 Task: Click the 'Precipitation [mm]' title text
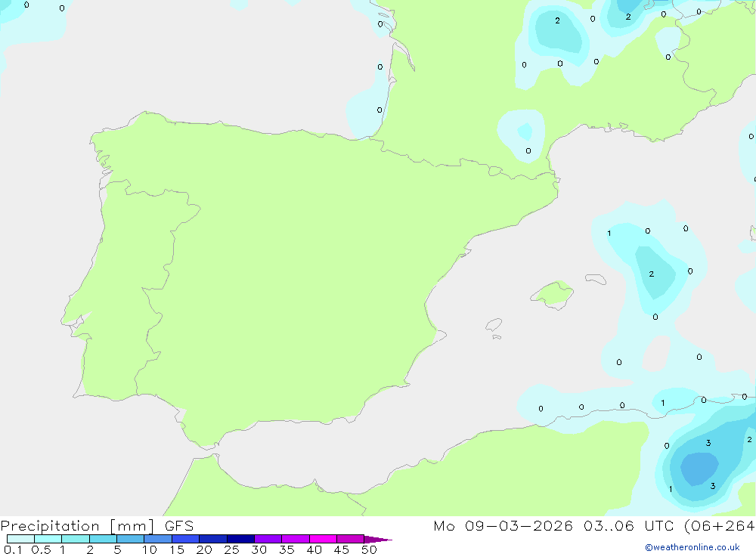(x=78, y=526)
